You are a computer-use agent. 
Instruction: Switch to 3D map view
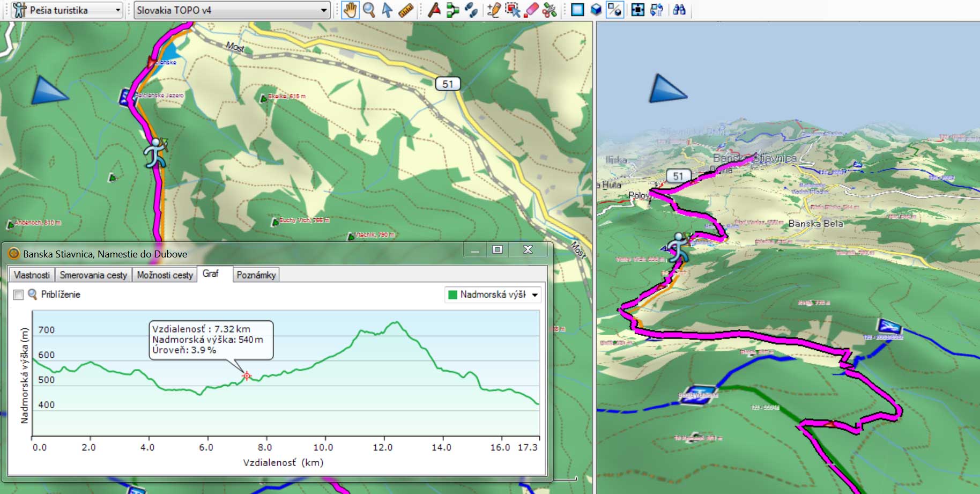596,10
